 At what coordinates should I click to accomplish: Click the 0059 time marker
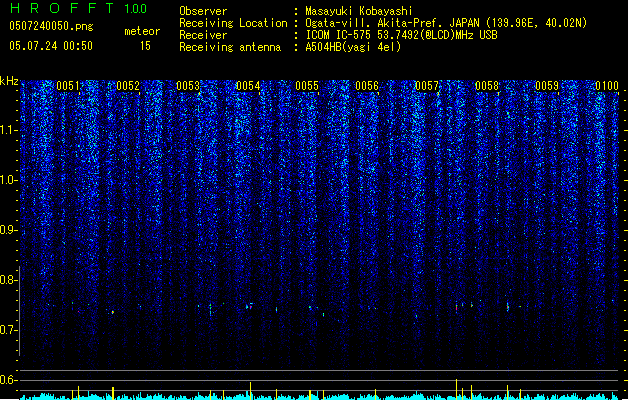click(x=547, y=86)
